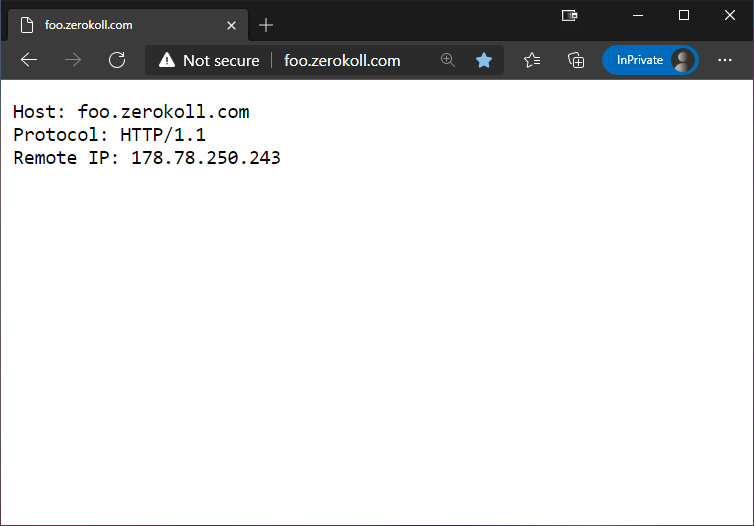Click the Not secure label text
This screenshot has height=526, width=754.
click(221, 61)
